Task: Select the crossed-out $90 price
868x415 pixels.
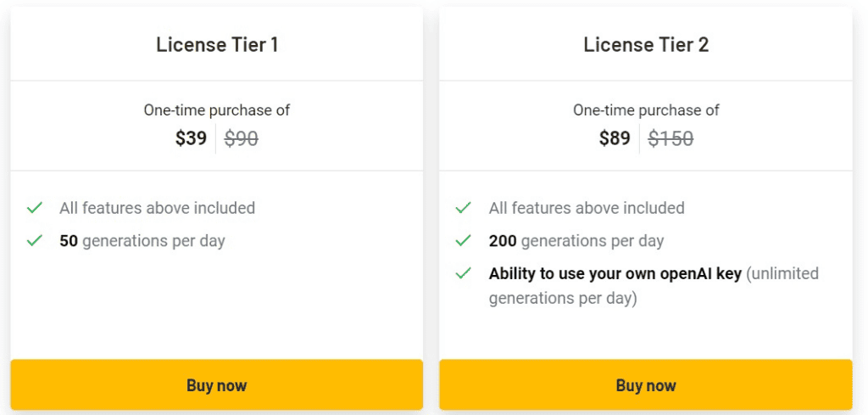Action: pyautogui.click(x=241, y=138)
